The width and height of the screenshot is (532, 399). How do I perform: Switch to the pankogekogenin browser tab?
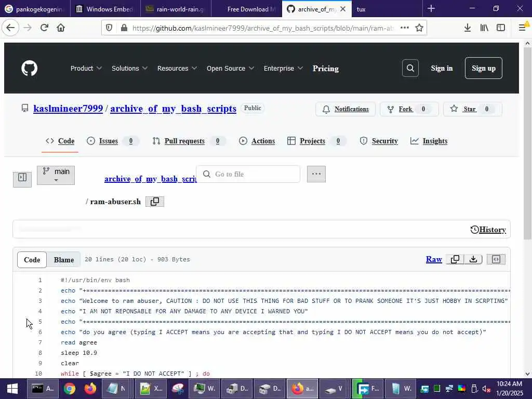[35, 9]
